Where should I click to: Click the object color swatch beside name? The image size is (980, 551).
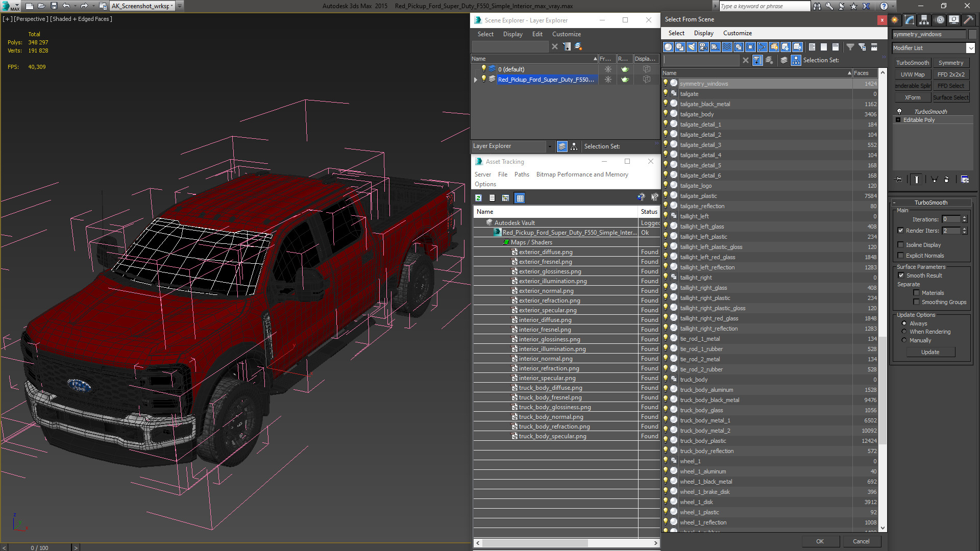click(x=972, y=34)
